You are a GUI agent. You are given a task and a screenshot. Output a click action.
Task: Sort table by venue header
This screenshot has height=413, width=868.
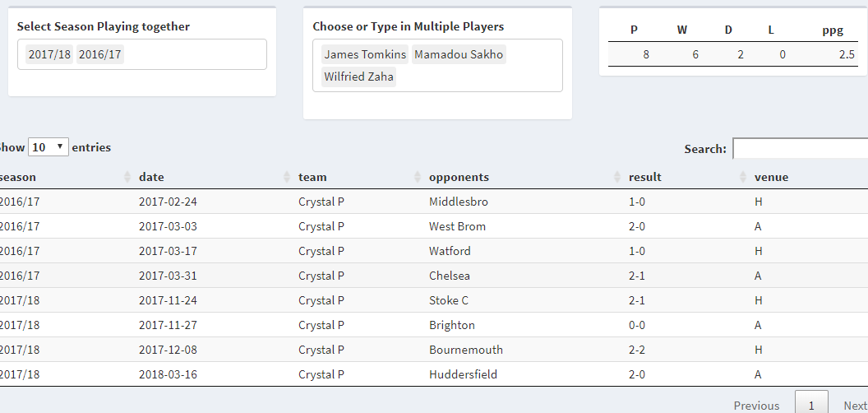tap(771, 177)
